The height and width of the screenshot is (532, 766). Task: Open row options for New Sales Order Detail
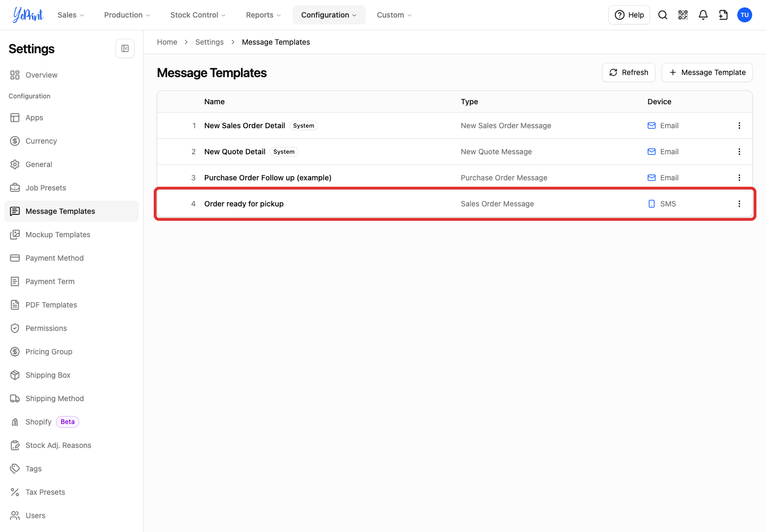[x=739, y=126]
